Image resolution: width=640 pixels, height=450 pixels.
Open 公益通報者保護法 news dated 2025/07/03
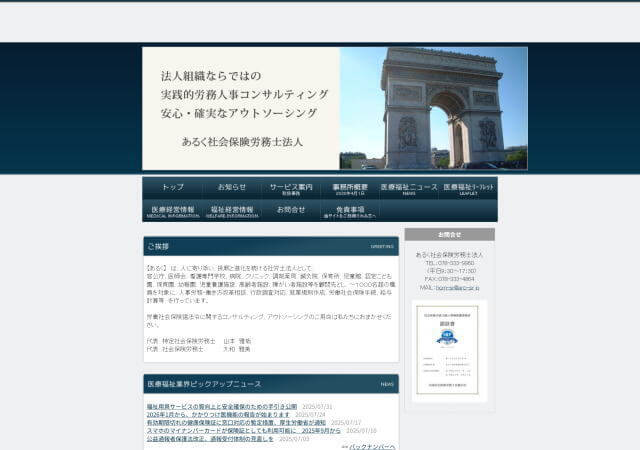point(210,439)
